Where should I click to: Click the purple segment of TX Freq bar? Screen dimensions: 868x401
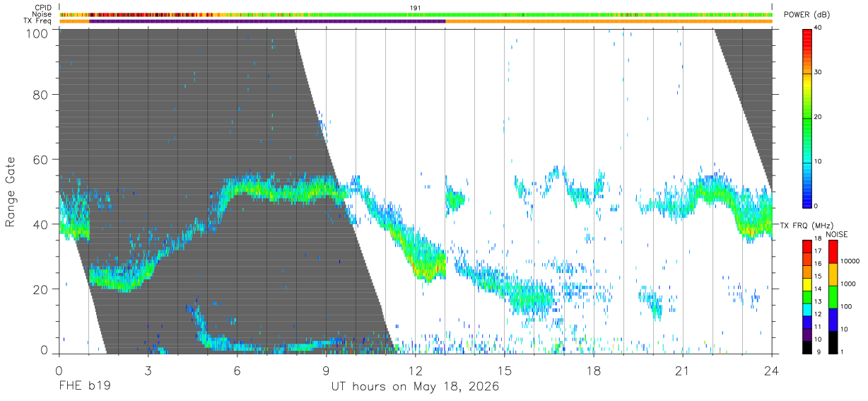(x=267, y=21)
